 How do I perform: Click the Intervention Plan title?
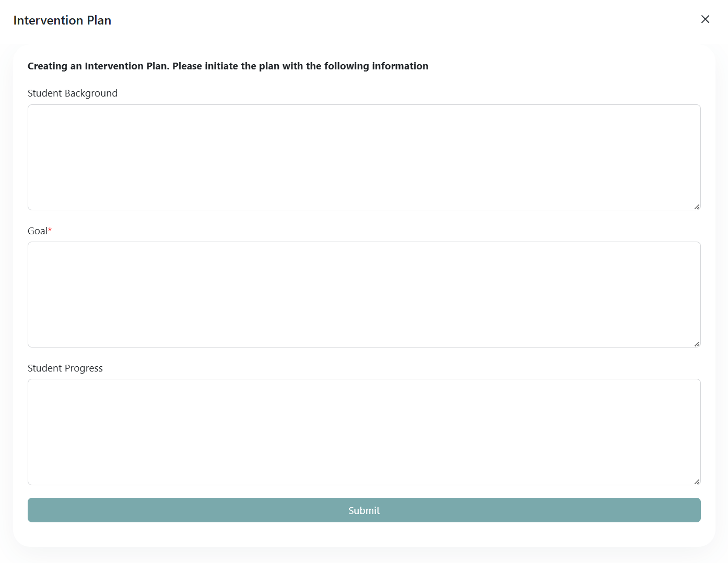(x=62, y=20)
